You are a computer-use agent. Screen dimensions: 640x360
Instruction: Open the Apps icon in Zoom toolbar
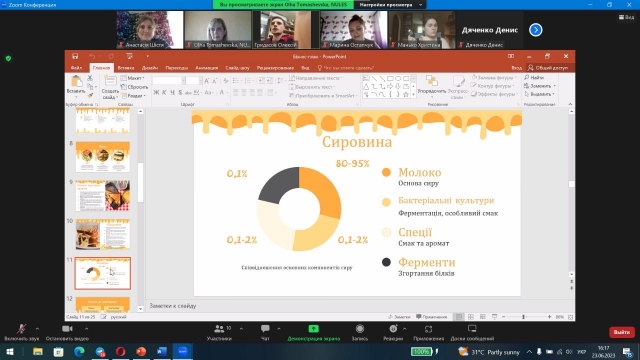(x=428, y=329)
